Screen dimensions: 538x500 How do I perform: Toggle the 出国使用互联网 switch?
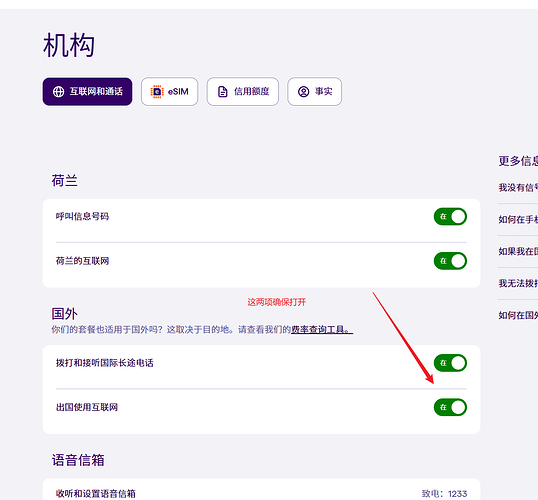tap(450, 407)
